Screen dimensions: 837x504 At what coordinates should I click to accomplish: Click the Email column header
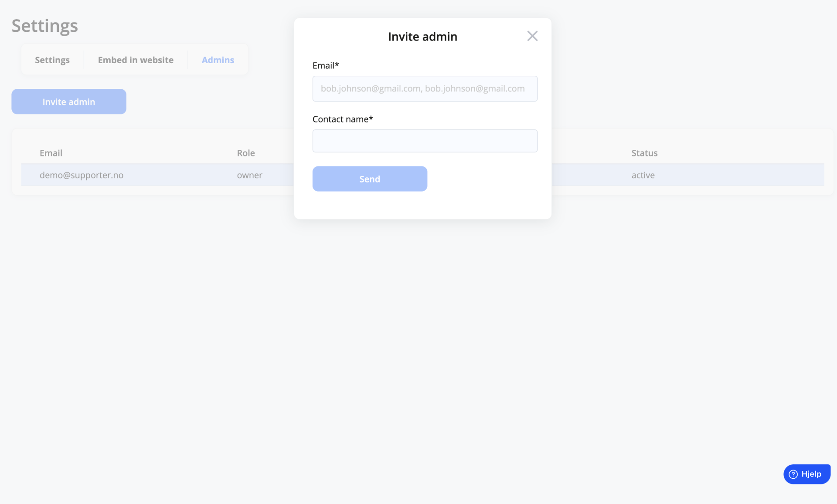click(x=51, y=153)
